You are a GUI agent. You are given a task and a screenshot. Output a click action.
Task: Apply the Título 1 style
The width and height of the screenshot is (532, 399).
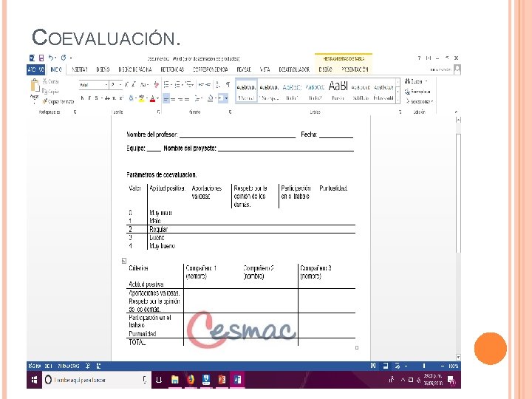pos(292,92)
